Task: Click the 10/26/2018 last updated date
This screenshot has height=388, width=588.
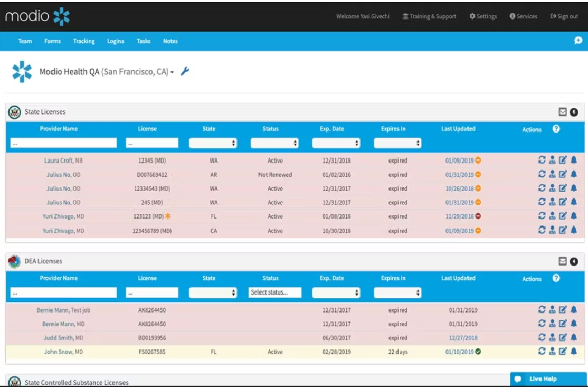Action: [460, 188]
